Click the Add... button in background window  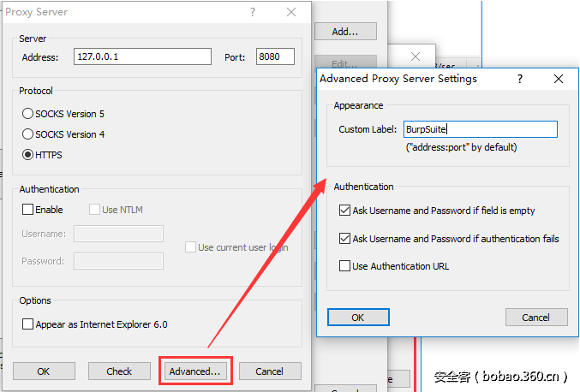click(x=345, y=32)
